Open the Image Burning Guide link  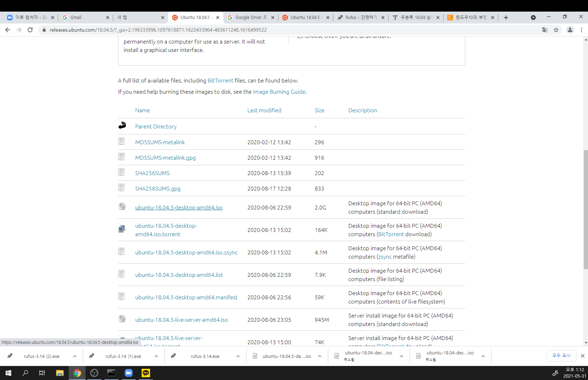279,92
